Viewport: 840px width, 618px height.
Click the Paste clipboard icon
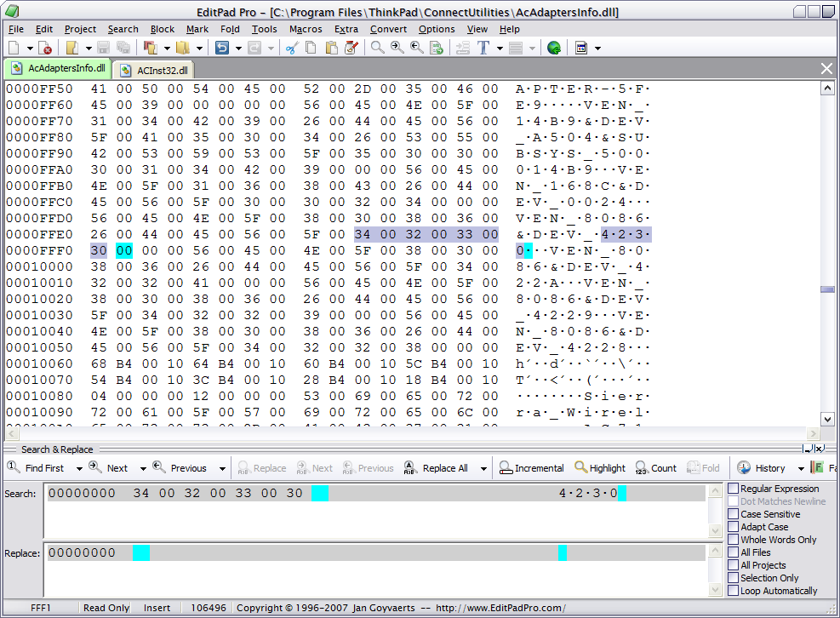click(x=332, y=49)
